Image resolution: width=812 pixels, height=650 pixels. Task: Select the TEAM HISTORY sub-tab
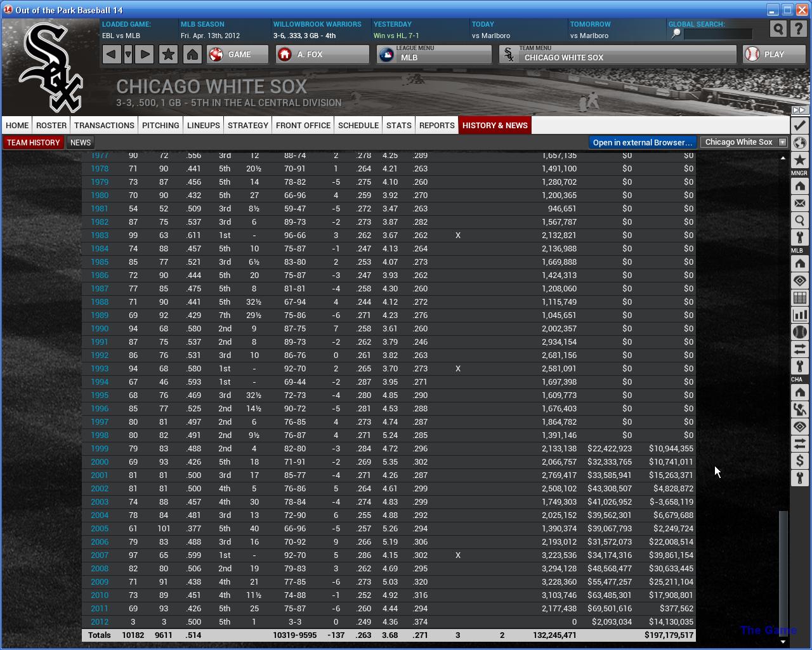(x=33, y=142)
